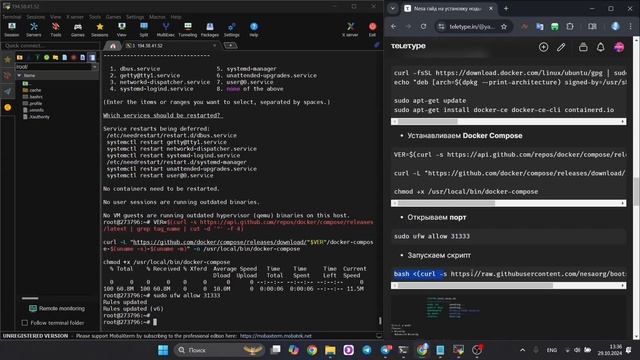Open the star favorites sidebar tab
The image size is (640, 360).
coord(7,60)
